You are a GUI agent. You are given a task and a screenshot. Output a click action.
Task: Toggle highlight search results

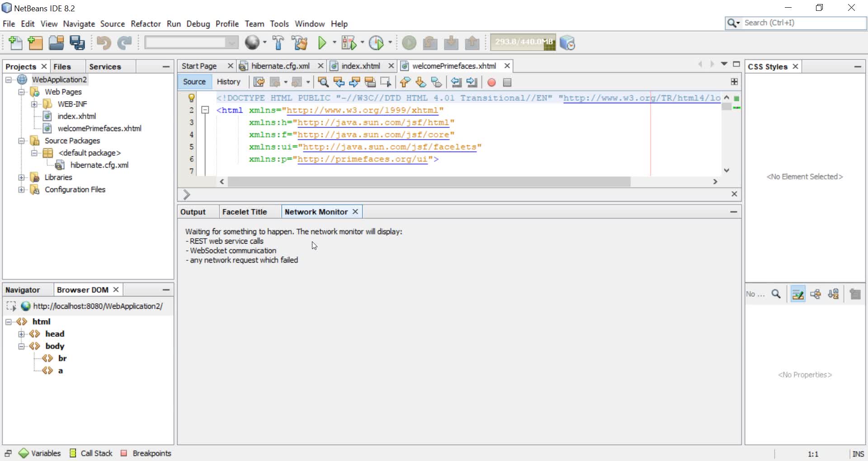[371, 82]
